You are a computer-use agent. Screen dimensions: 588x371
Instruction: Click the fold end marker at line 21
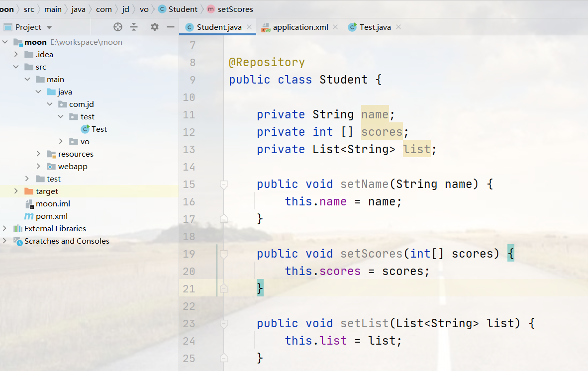[x=223, y=288]
